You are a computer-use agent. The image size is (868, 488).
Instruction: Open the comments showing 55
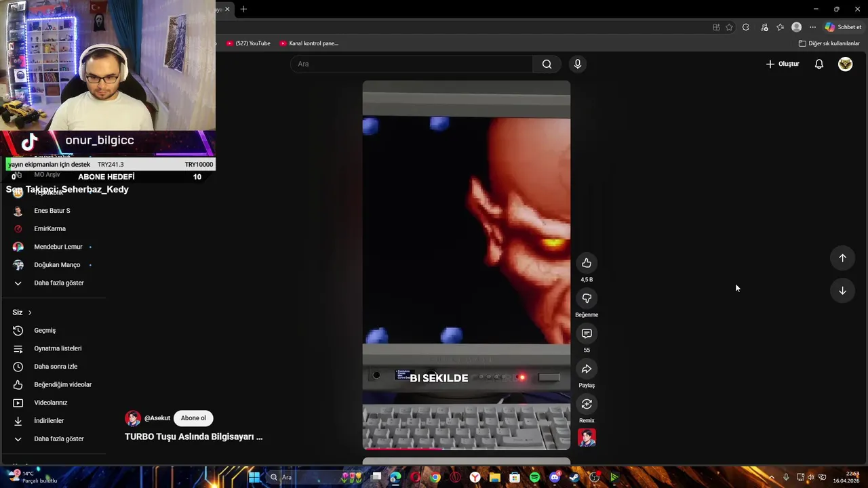click(587, 333)
